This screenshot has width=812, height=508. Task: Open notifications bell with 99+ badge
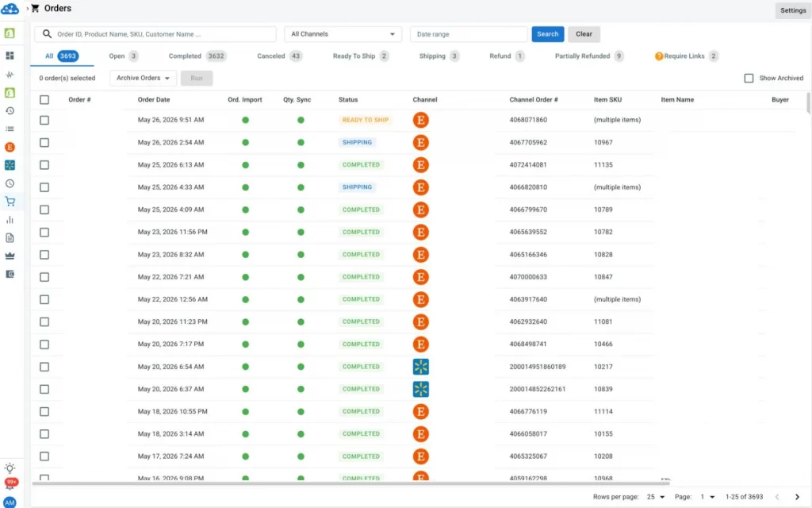click(x=10, y=485)
